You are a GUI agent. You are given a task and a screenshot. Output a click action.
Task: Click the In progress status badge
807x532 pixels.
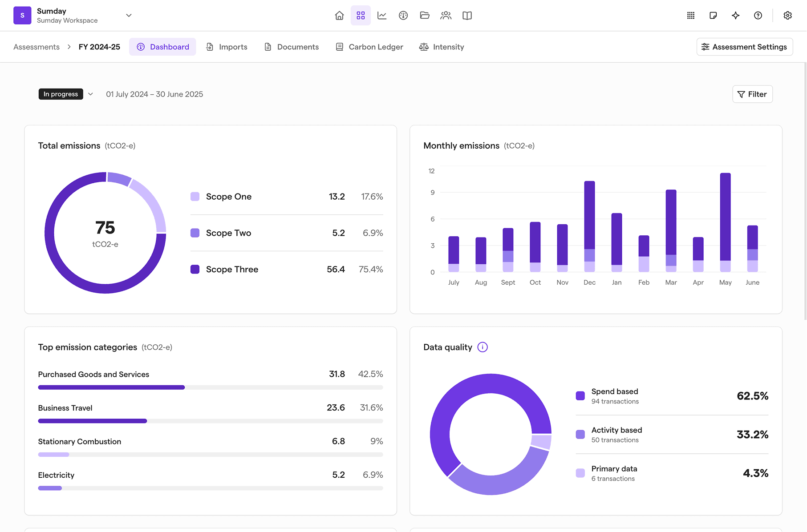click(61, 94)
